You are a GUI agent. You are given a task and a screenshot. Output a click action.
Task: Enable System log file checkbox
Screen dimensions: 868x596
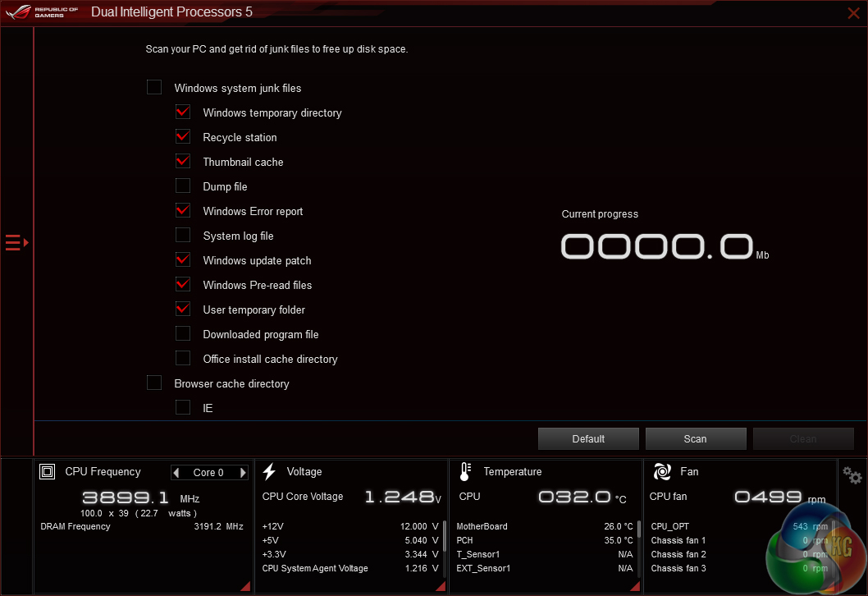183,236
